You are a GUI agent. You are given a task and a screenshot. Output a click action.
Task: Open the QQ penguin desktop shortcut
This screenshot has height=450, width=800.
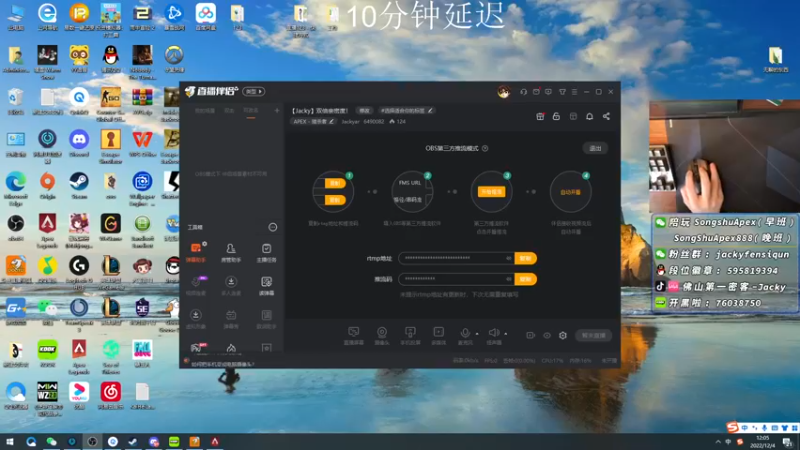110,58
